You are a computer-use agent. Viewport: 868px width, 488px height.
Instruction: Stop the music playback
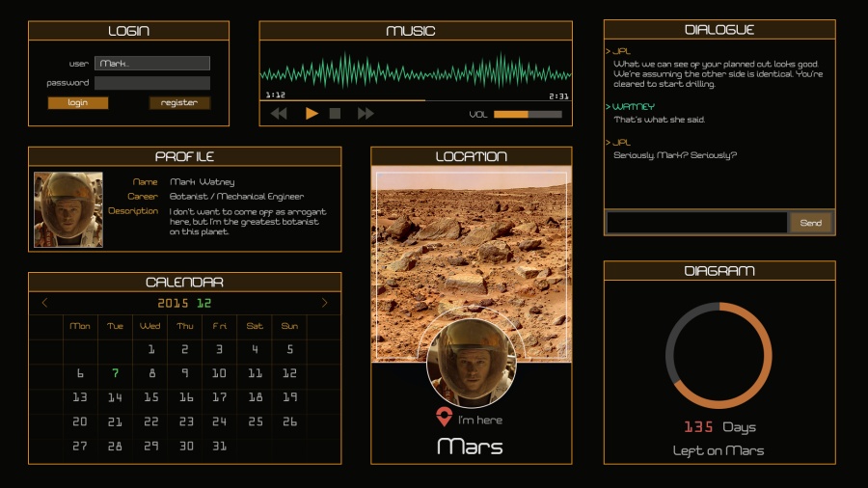335,114
